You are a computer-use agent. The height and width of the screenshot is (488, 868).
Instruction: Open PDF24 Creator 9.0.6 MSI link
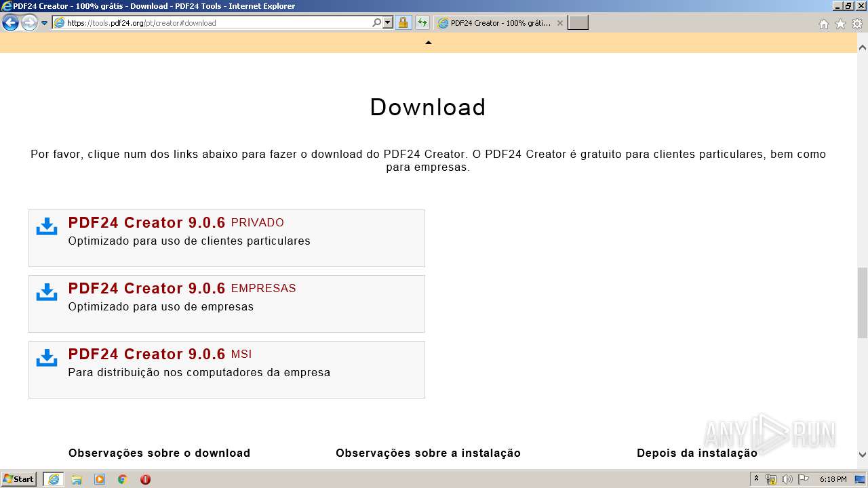click(x=160, y=354)
